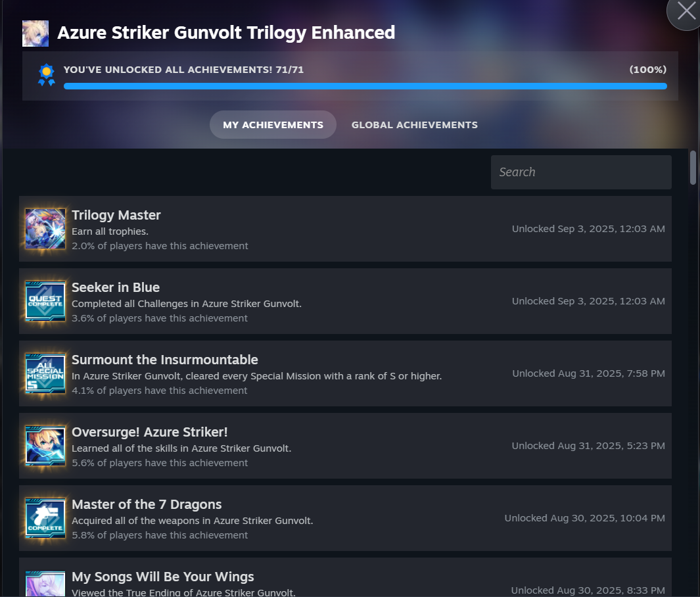Click the Azure Striker Gunvolt Trilogy Enhanced title
Screen dimensions: 700x597
(226, 33)
